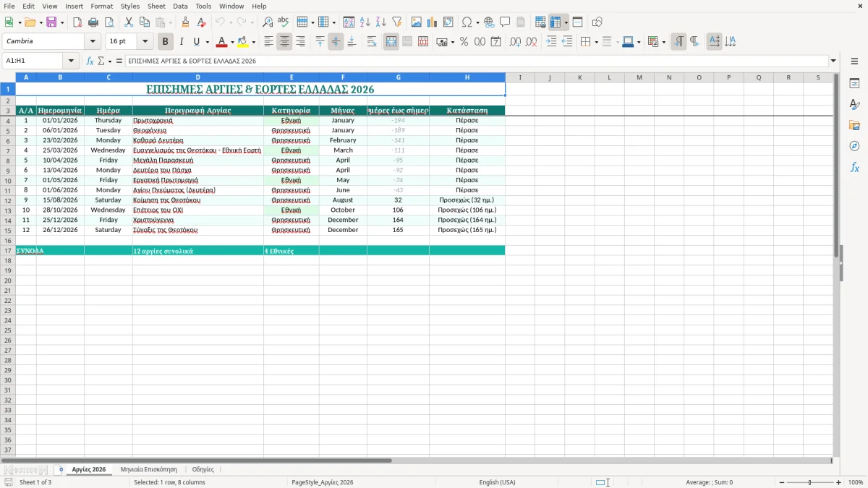Image resolution: width=868 pixels, height=488 pixels.
Task: Run the Spelling check icon
Action: [x=284, y=22]
